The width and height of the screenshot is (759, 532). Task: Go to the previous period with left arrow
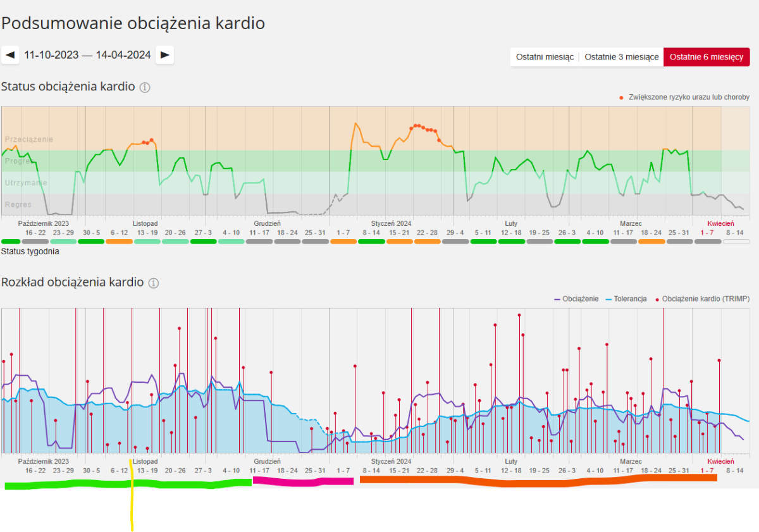pyautogui.click(x=10, y=55)
